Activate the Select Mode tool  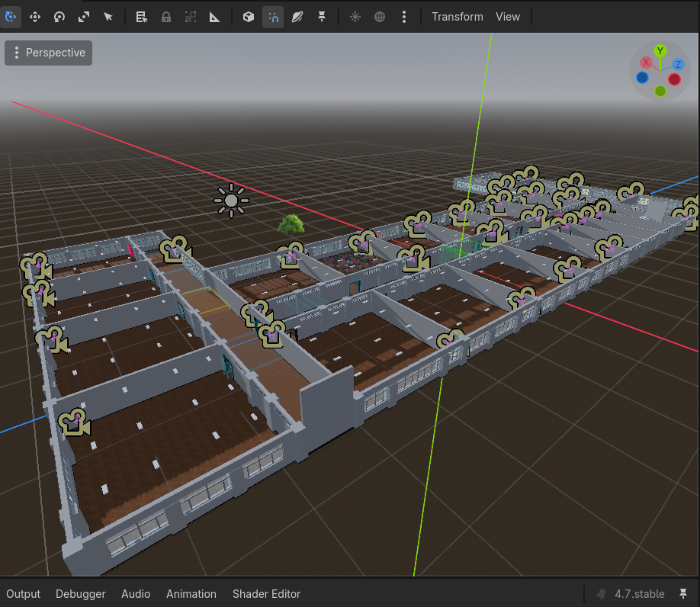pos(11,17)
